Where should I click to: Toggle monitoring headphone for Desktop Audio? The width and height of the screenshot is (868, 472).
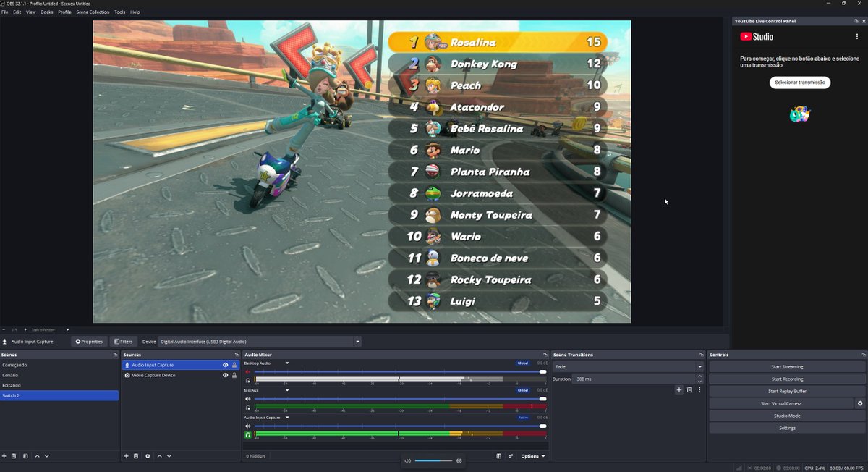(x=248, y=380)
